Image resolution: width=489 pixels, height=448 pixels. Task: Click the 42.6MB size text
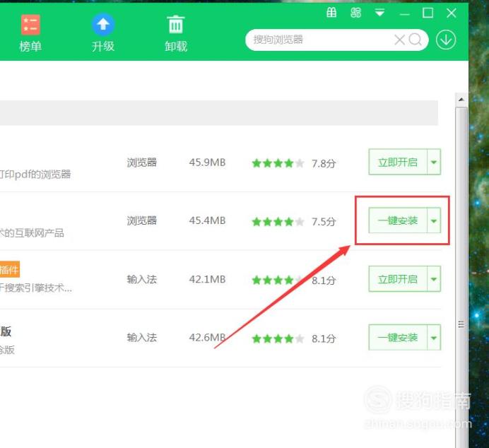pos(207,337)
